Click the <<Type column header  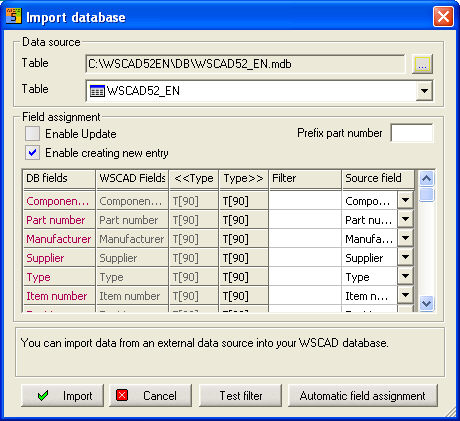pos(194,178)
